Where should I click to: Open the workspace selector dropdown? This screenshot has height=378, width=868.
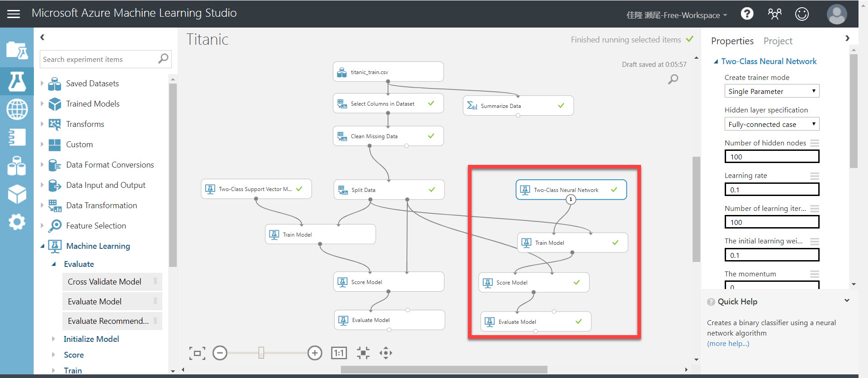click(677, 15)
